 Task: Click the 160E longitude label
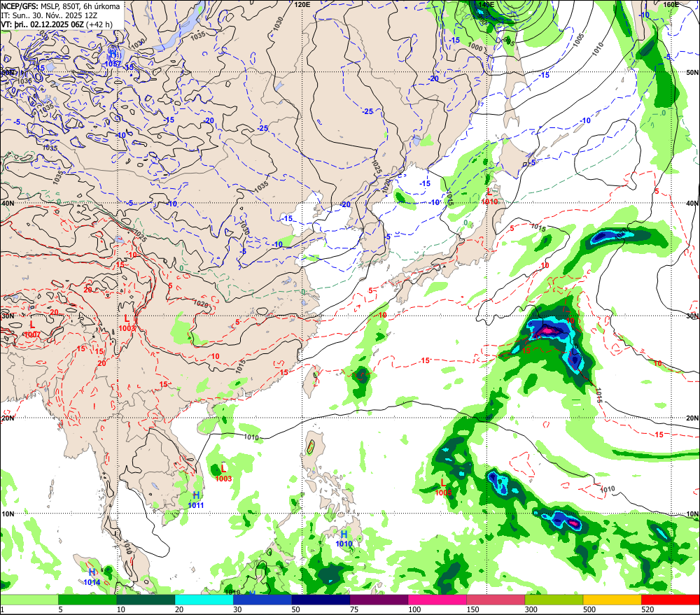(671, 4)
